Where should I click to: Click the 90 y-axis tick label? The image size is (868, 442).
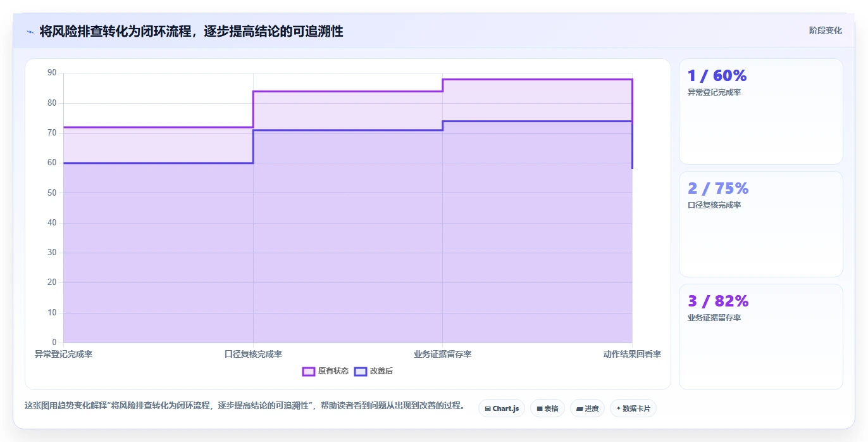tap(52, 73)
